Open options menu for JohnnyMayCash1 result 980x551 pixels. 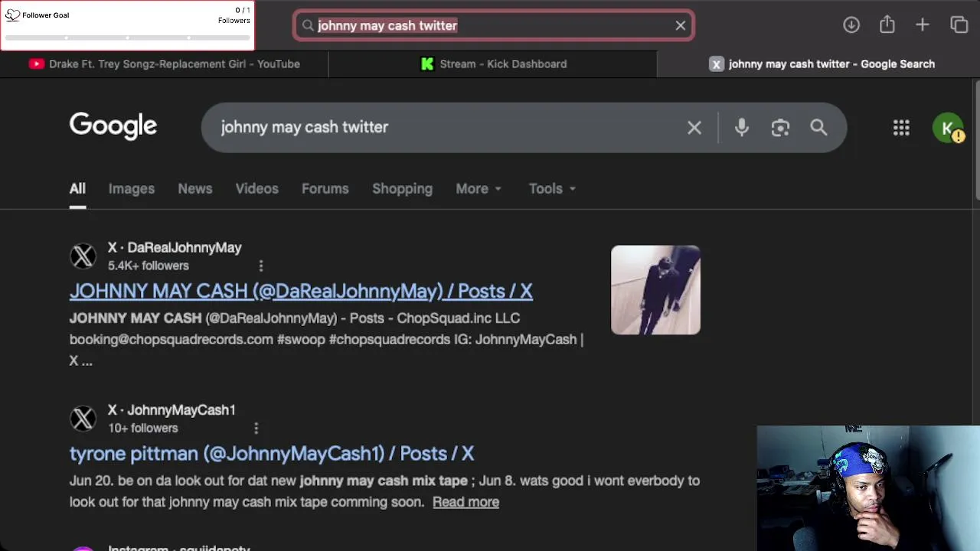[x=256, y=428]
